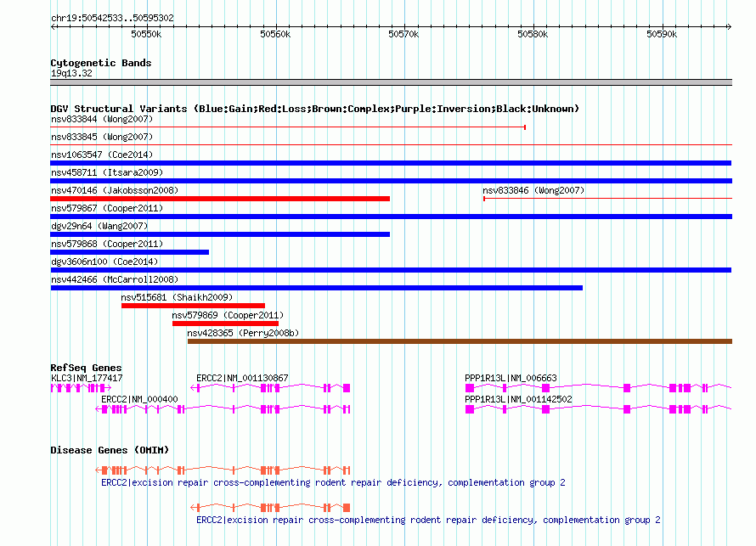The height and width of the screenshot is (546, 756).
Task: Click ERCC2|NM_001130867 gene label
Action: click(x=242, y=379)
